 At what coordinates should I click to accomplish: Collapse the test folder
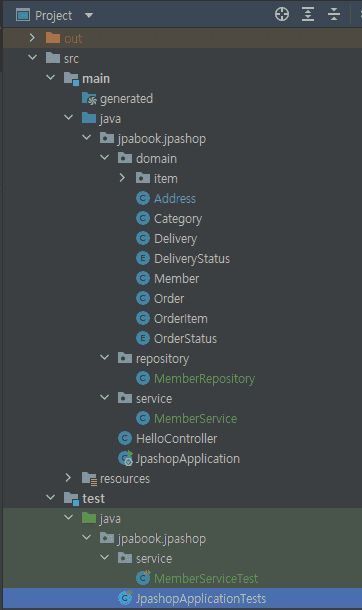51,498
